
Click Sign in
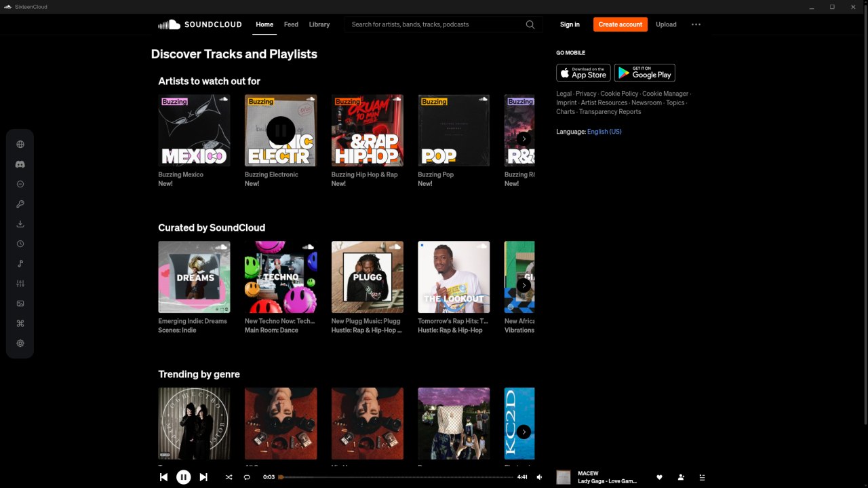(570, 24)
